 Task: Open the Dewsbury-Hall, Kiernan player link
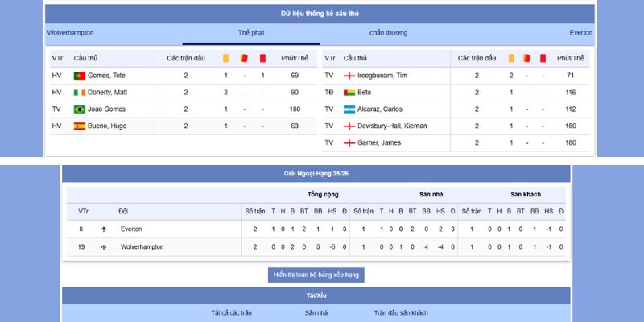(392, 126)
